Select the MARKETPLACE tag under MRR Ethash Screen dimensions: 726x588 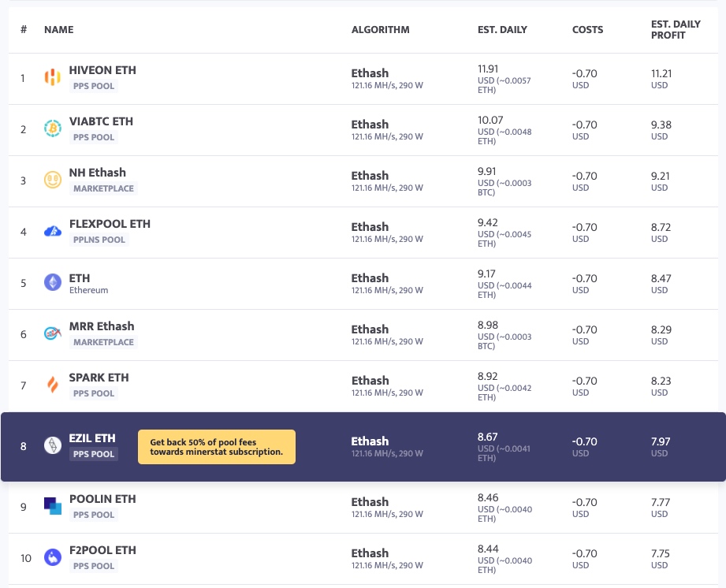click(103, 342)
